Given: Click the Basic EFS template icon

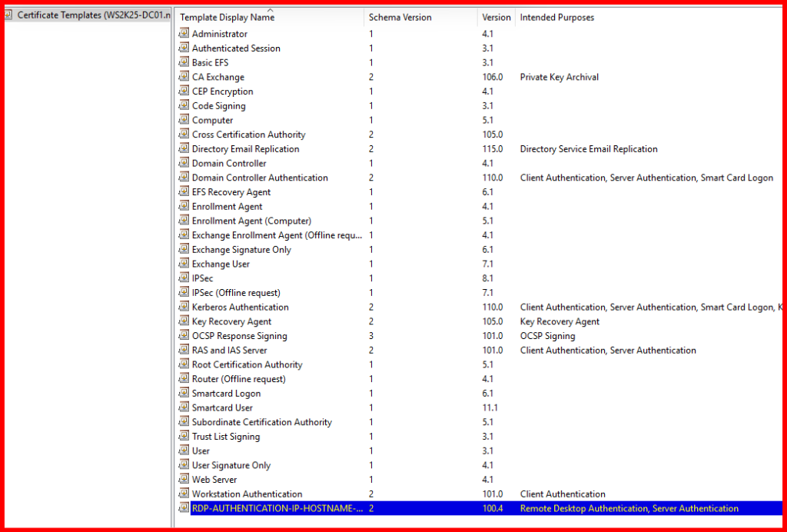Looking at the screenshot, I should (184, 63).
